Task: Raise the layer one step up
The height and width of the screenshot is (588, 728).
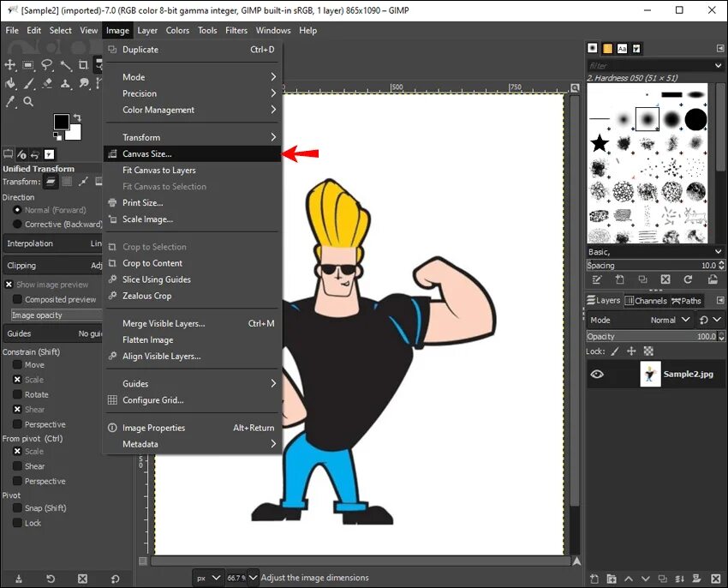Action: coord(629,579)
